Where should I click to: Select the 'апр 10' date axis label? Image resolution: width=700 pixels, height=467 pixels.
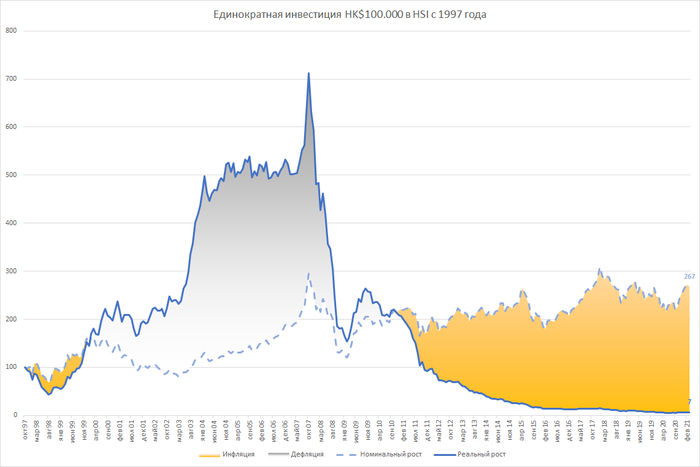click(x=379, y=429)
